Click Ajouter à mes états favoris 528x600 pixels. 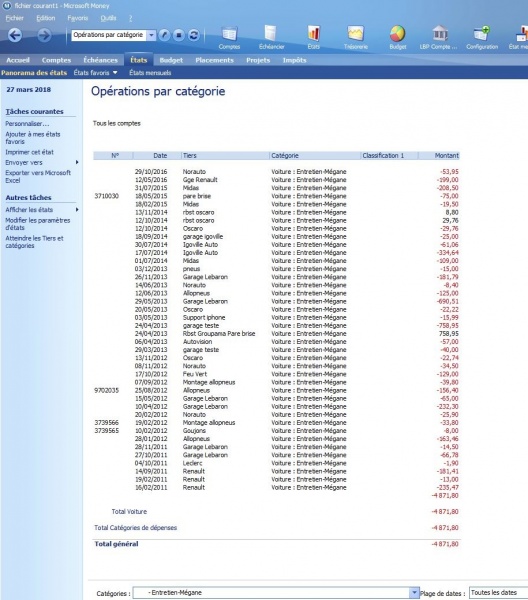coord(33,138)
